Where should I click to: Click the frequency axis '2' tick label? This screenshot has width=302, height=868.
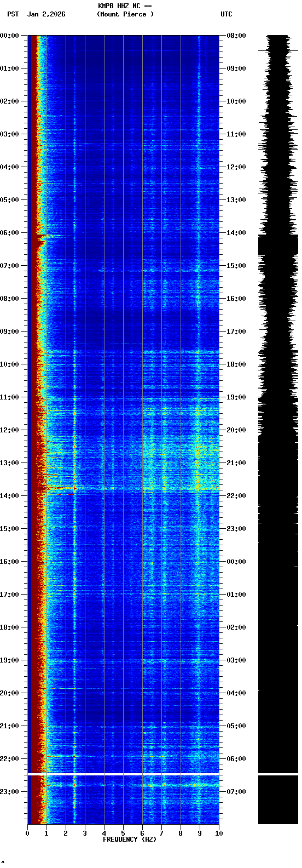[x=66, y=833]
